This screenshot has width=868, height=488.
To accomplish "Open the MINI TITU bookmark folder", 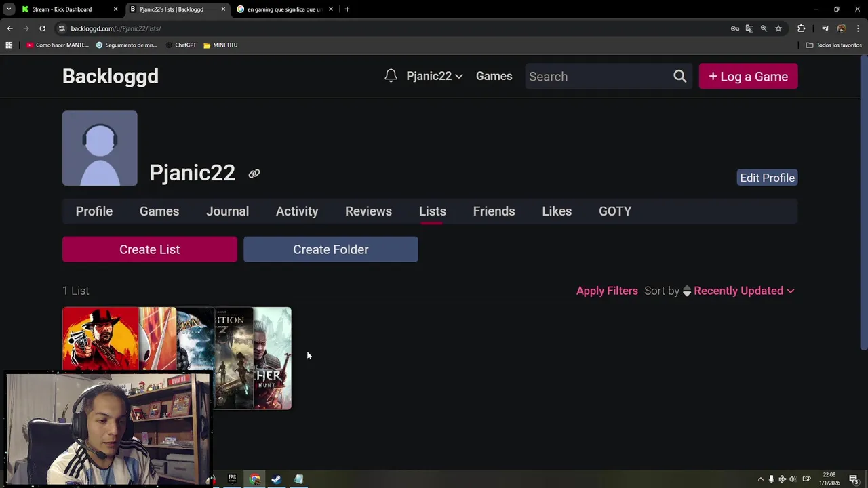I will pyautogui.click(x=220, y=45).
